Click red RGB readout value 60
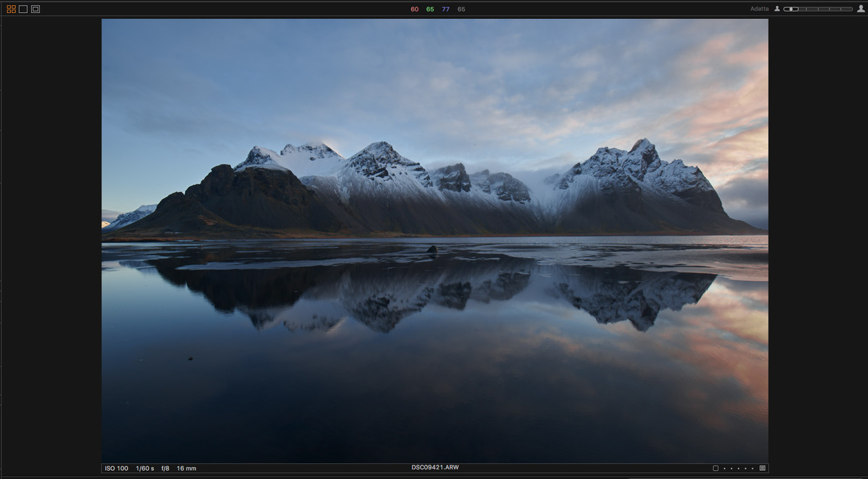Image resolution: width=868 pixels, height=479 pixels. [x=414, y=9]
